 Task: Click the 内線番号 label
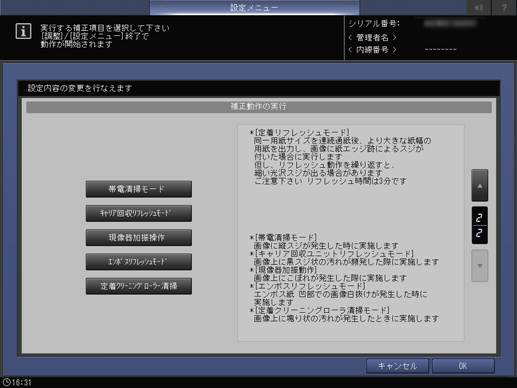tap(372, 50)
